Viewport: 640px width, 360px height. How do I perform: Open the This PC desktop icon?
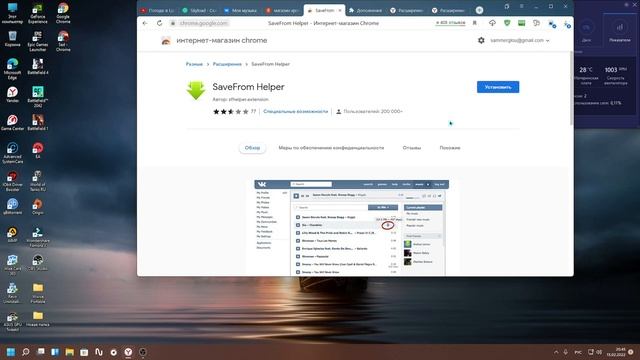12,13
